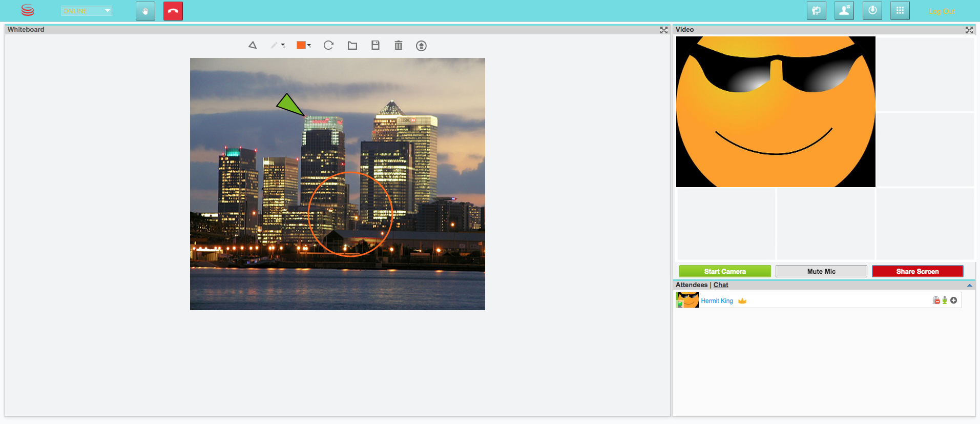Toggle Hermit King's disabled camera icon
The height and width of the screenshot is (424, 980).
pyautogui.click(x=936, y=300)
